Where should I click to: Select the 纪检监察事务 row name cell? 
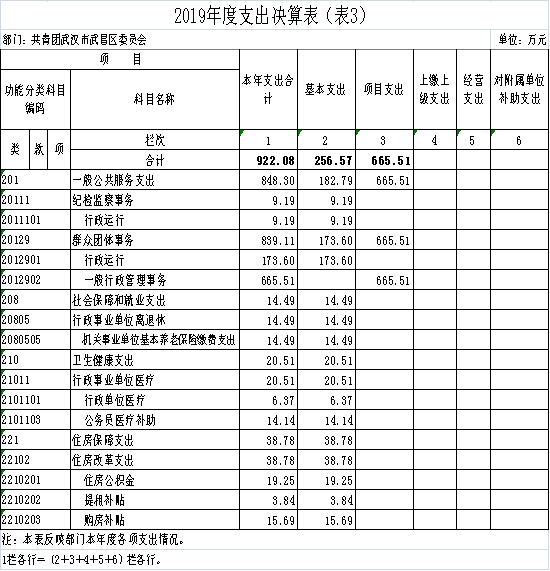[x=155, y=200]
